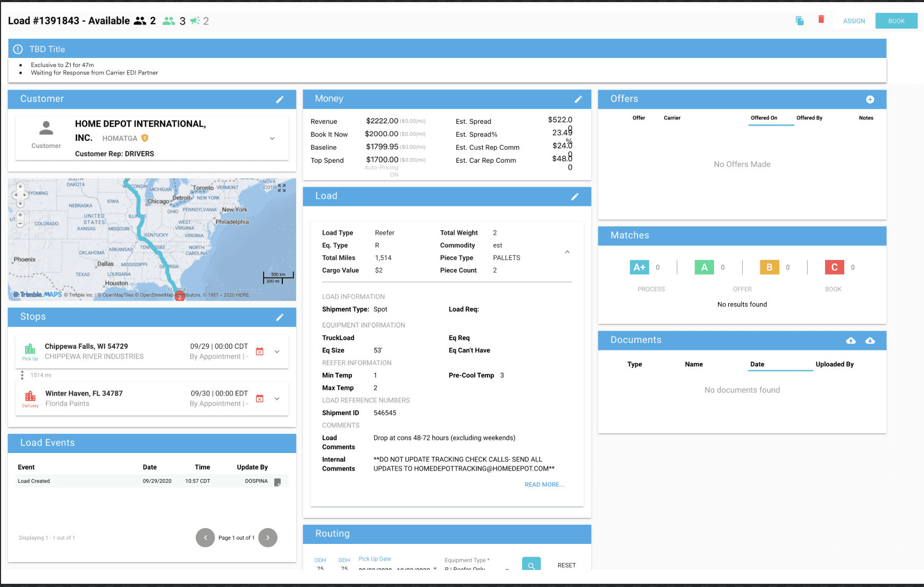This screenshot has width=924, height=587.
Task: Pan the map downward
Action: [x=20, y=204]
